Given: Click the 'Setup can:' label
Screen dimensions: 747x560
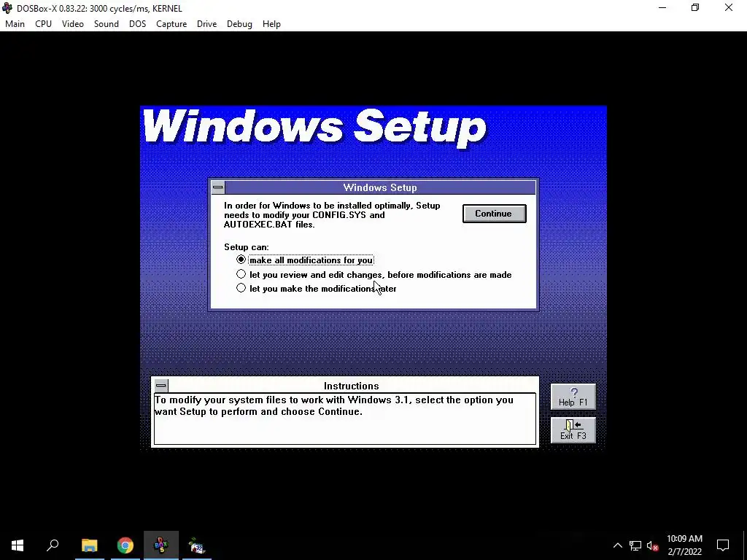Looking at the screenshot, I should click(247, 247).
